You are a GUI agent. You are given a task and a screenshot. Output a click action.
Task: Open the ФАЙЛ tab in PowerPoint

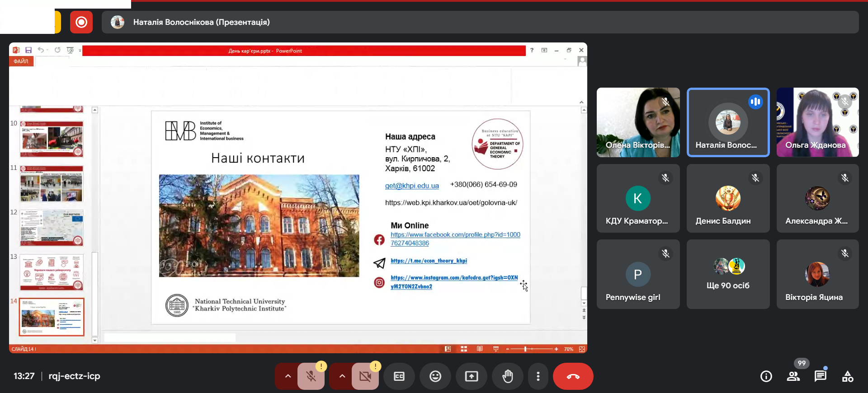pos(21,61)
